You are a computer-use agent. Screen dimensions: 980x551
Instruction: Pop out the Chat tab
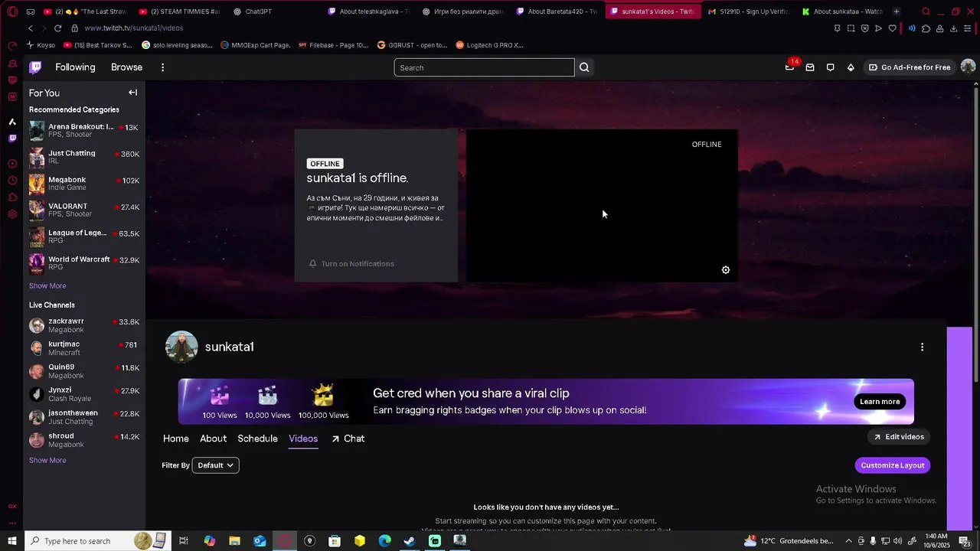(x=348, y=439)
